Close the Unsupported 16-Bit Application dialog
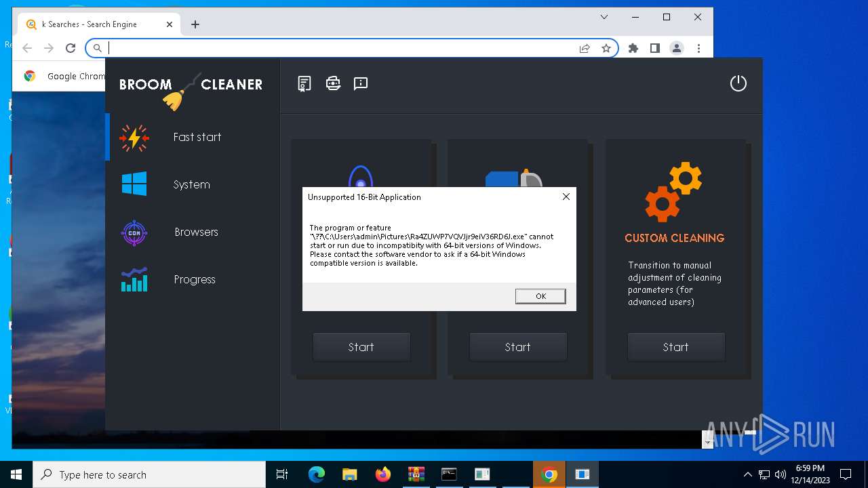 566,197
